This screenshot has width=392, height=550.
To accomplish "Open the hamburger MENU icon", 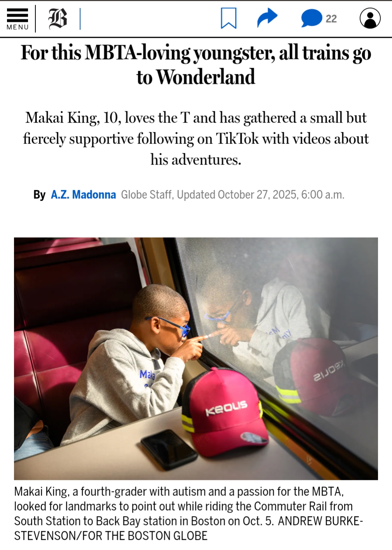I will pyautogui.click(x=18, y=19).
